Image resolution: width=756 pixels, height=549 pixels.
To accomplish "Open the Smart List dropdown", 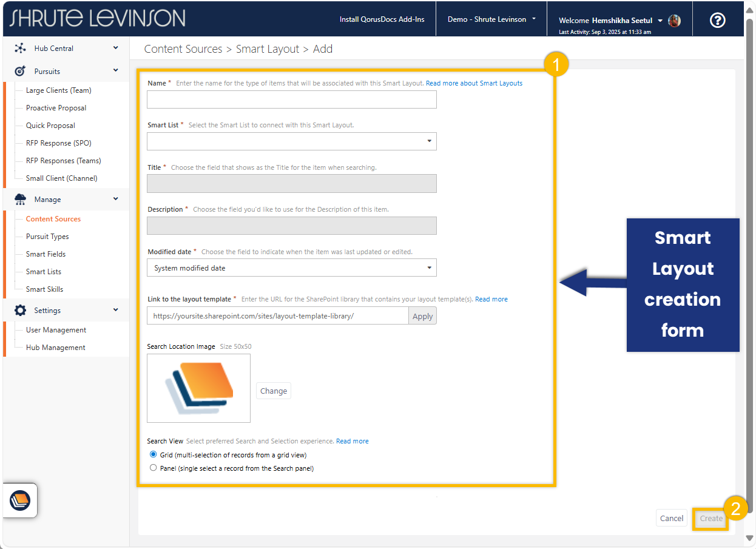I will (291, 141).
